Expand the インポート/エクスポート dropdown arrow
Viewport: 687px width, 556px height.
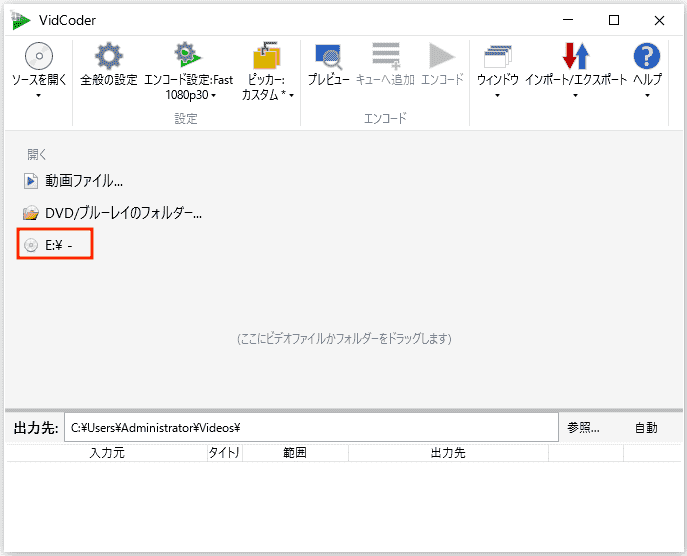click(576, 96)
